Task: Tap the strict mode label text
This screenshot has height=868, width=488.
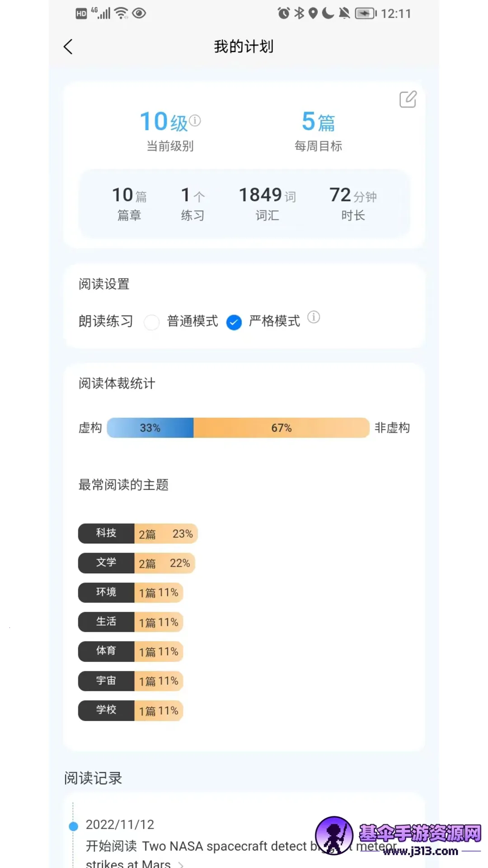Action: click(x=274, y=321)
